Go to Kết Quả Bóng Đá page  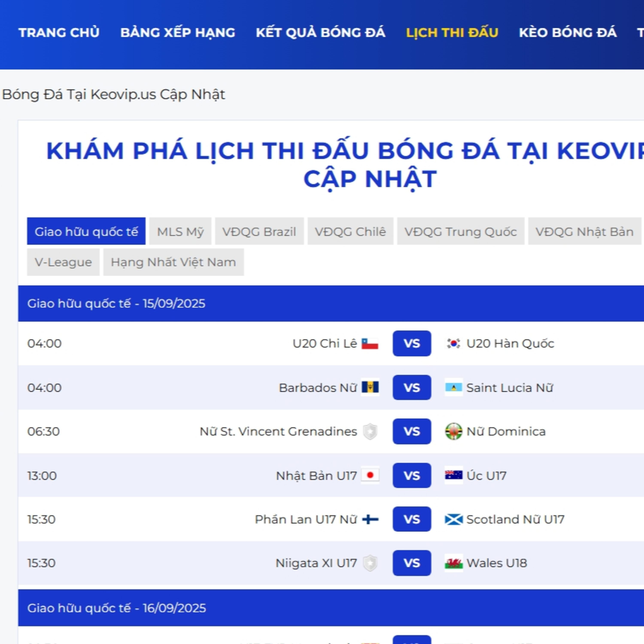click(320, 32)
